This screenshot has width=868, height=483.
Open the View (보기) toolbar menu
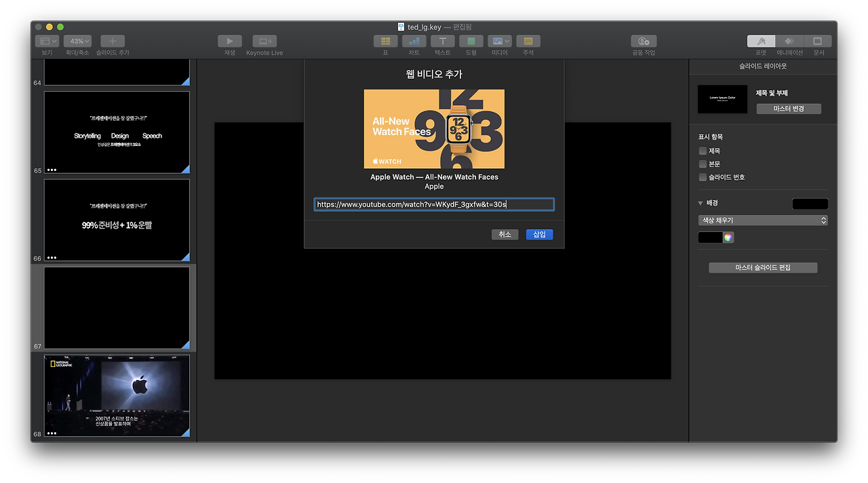click(47, 41)
